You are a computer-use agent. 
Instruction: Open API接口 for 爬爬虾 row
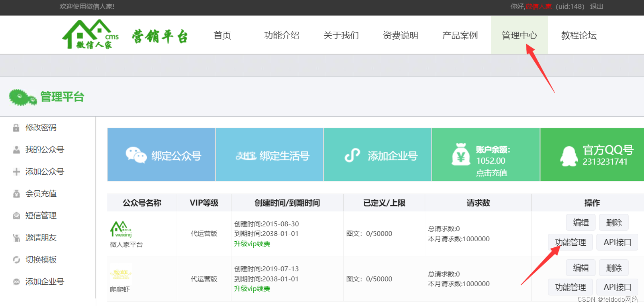617,287
